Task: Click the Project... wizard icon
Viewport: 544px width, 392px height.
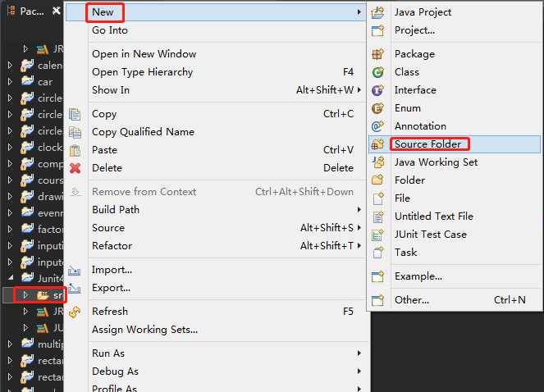Action: pyautogui.click(x=377, y=30)
